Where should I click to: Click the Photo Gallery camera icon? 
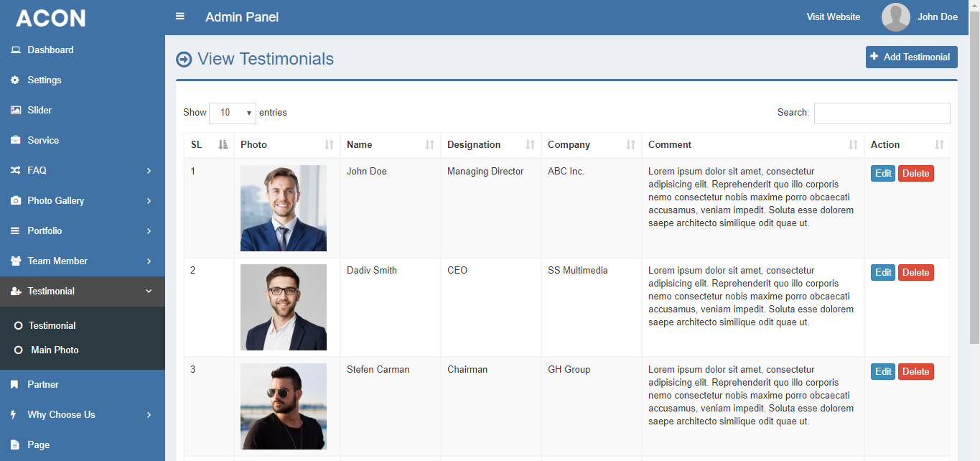click(x=15, y=200)
